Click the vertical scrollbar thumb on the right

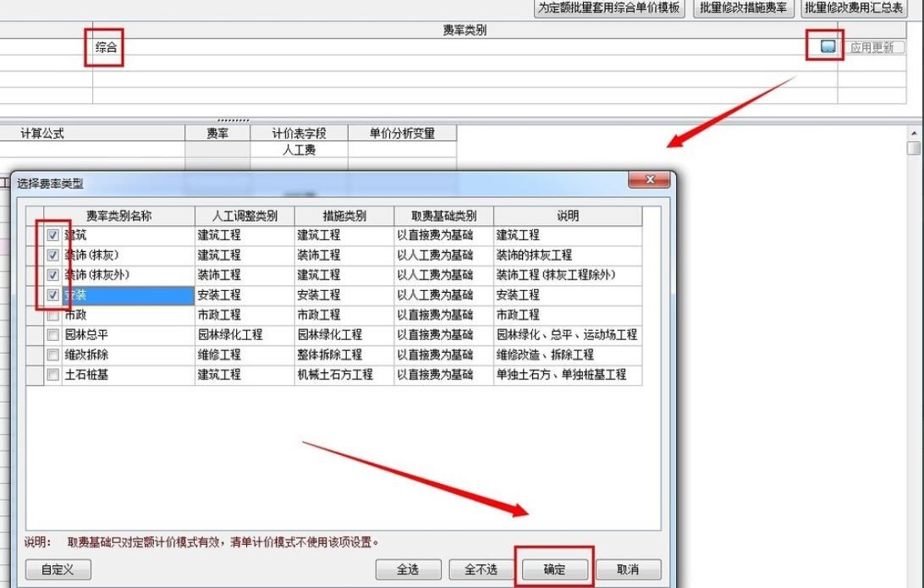click(x=914, y=147)
